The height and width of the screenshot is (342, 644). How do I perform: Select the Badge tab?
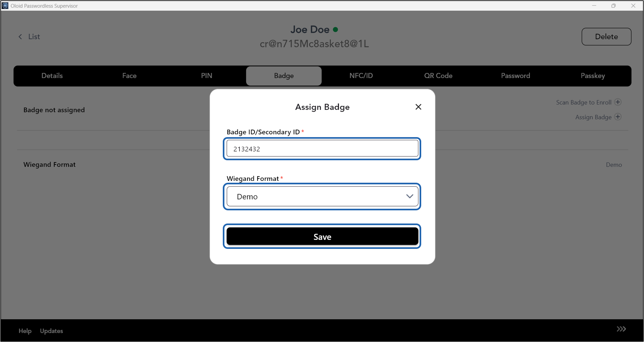click(x=284, y=76)
